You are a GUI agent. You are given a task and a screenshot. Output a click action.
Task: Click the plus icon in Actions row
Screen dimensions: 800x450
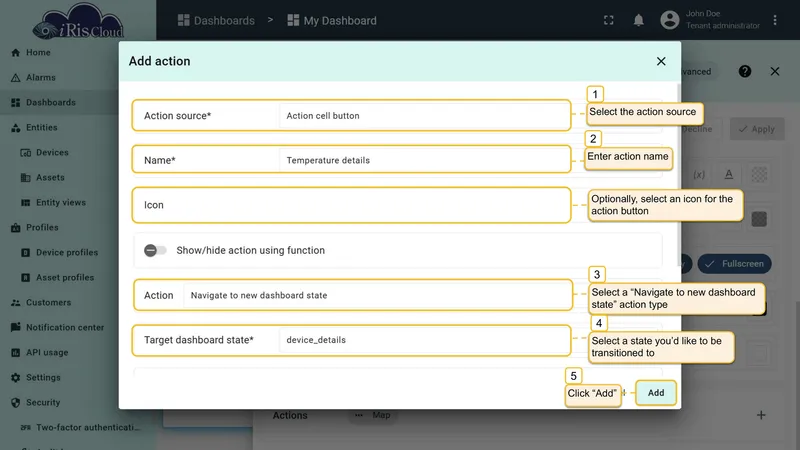(x=761, y=415)
